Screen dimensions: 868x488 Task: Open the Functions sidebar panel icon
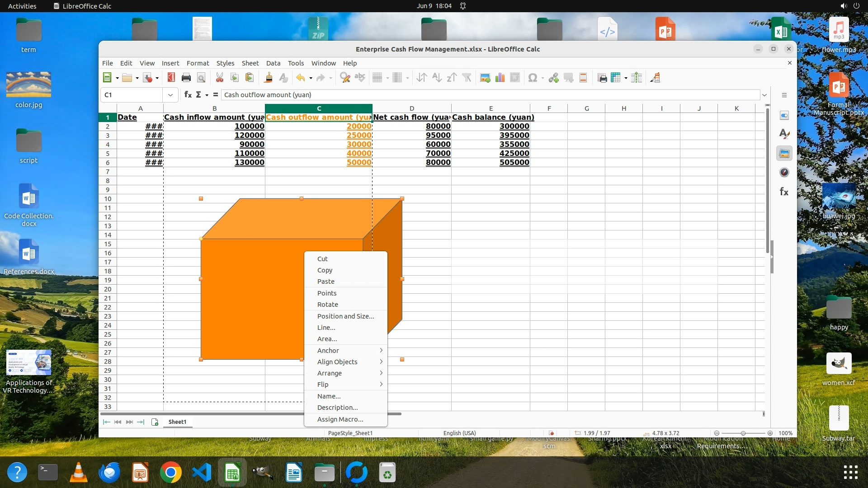(x=784, y=192)
